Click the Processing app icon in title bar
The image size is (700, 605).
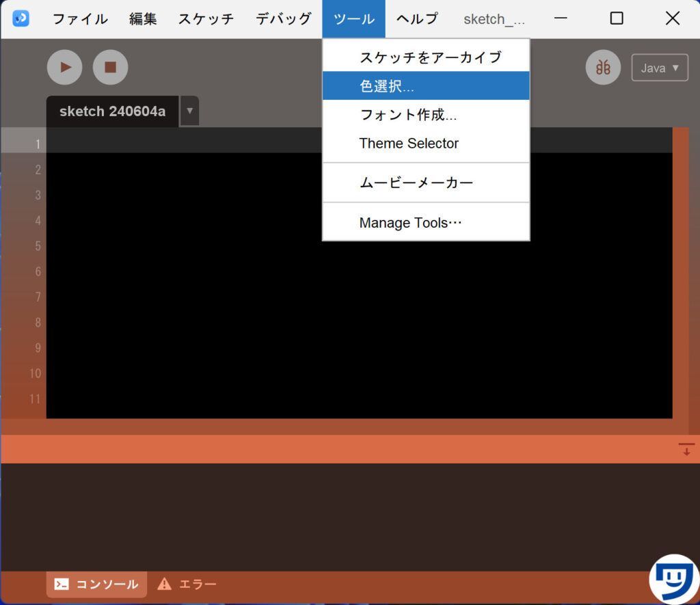pyautogui.click(x=21, y=18)
